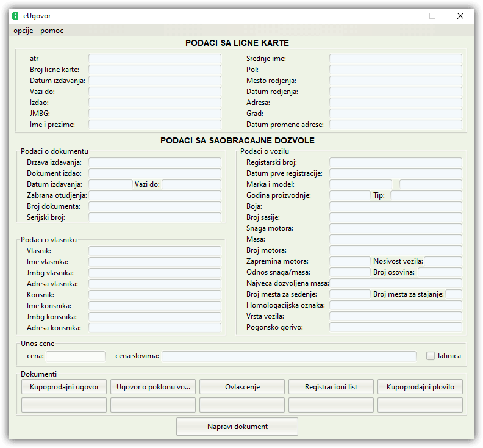Focus the Izdao input field
This screenshot has width=483, height=448.
coord(155,103)
